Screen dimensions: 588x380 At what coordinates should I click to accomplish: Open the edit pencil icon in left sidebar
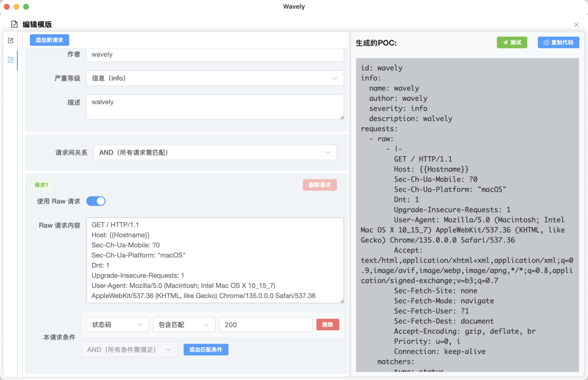coord(10,40)
